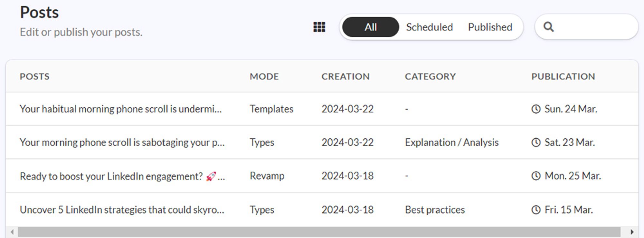Click clock icon beside Sun. 24 Mar.

[x=536, y=109]
